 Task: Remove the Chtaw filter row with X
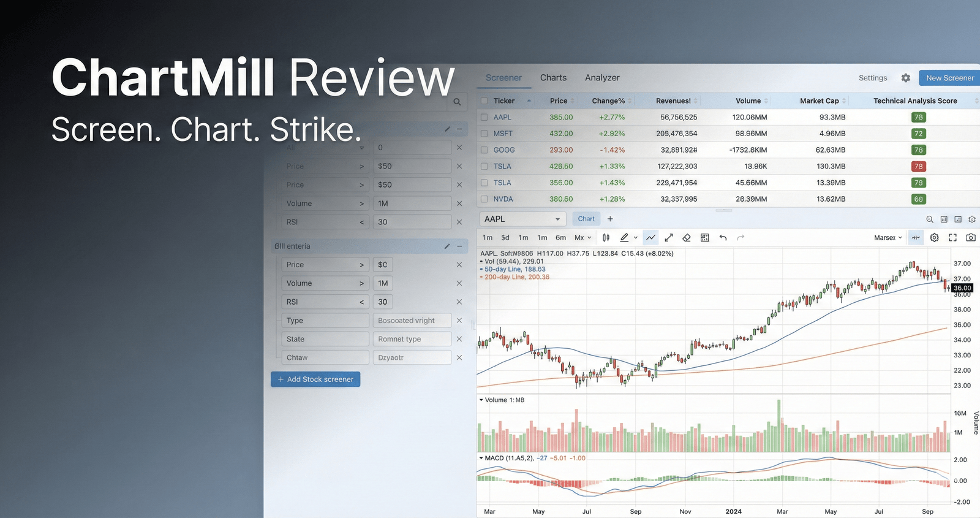point(459,357)
